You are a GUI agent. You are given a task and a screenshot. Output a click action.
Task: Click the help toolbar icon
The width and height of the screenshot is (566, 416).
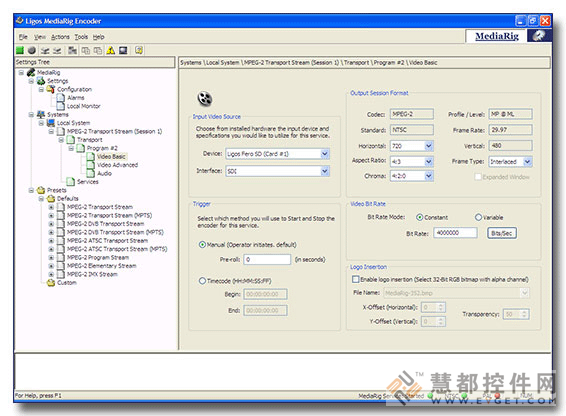[139, 50]
